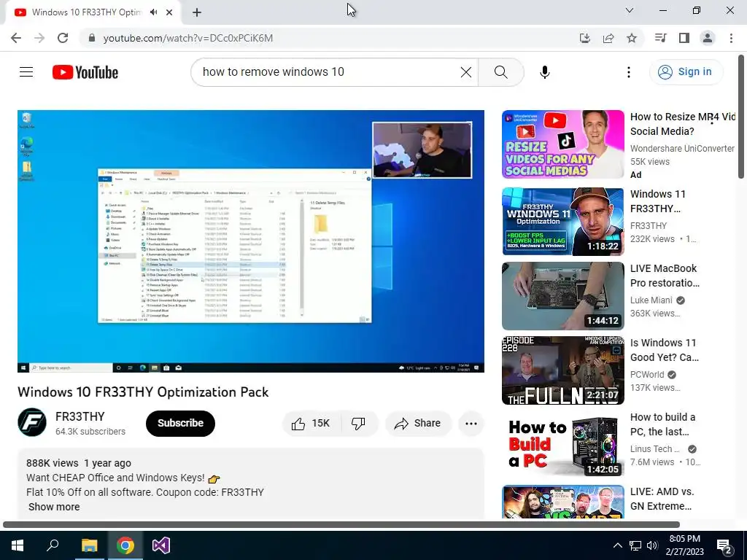
Task: Share the FR33THY video
Action: coord(418,424)
